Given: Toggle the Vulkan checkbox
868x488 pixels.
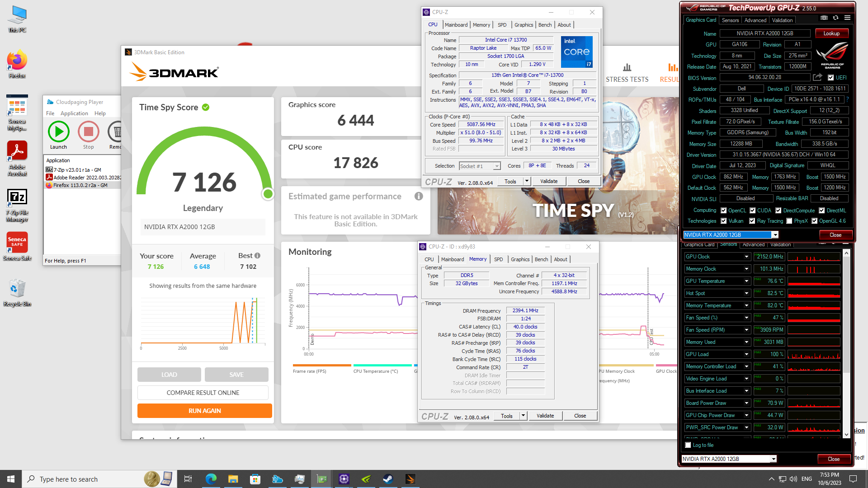Looking at the screenshot, I should [x=724, y=221].
